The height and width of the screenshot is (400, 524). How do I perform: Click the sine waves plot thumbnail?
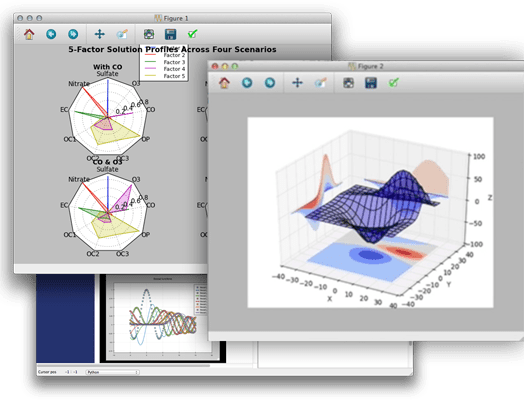(163, 318)
